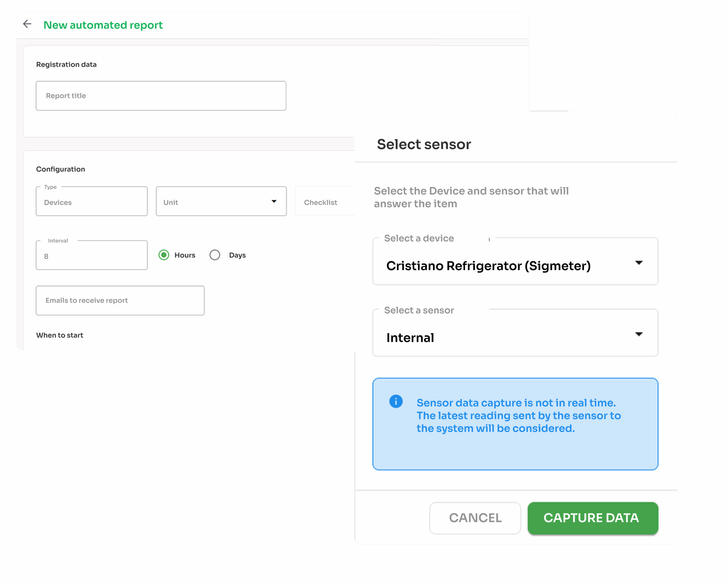Click the Select sensor dialog heading
Image resolution: width=728 pixels, height=582 pixels.
(x=423, y=144)
